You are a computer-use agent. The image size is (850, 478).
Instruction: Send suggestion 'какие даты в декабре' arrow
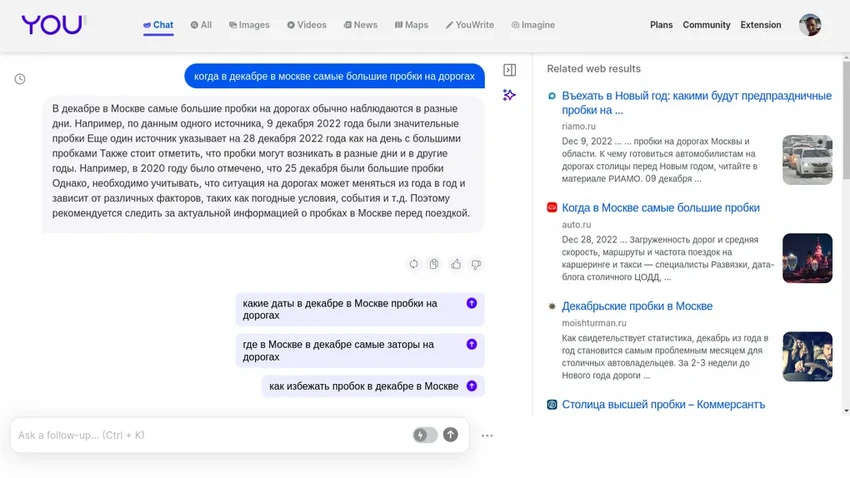[x=472, y=303]
